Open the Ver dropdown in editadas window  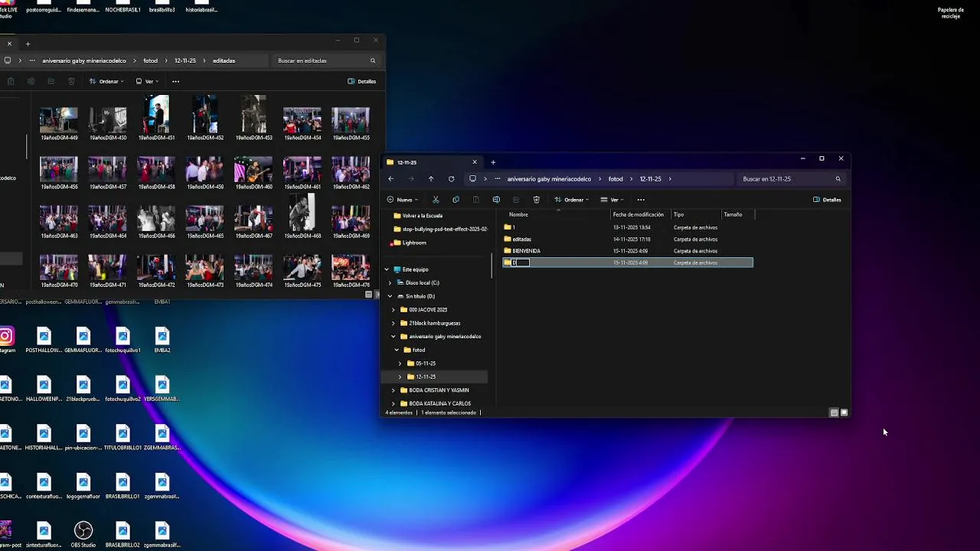pos(147,81)
